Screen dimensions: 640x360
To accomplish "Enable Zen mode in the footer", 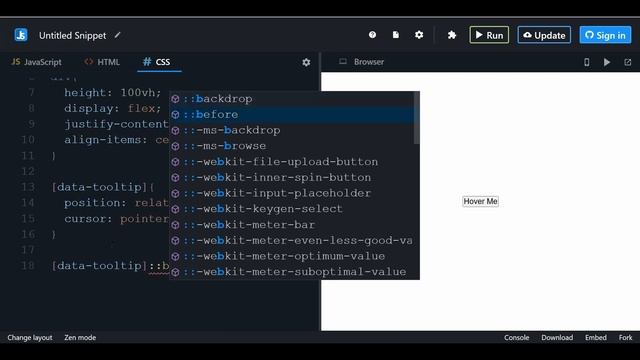I will (x=80, y=338).
